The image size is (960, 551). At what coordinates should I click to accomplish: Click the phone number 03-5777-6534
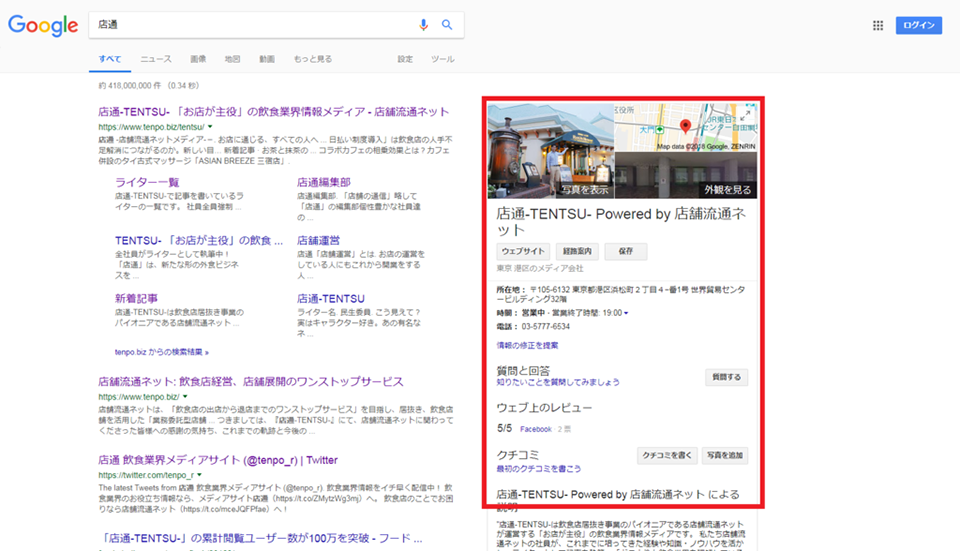pyautogui.click(x=546, y=327)
